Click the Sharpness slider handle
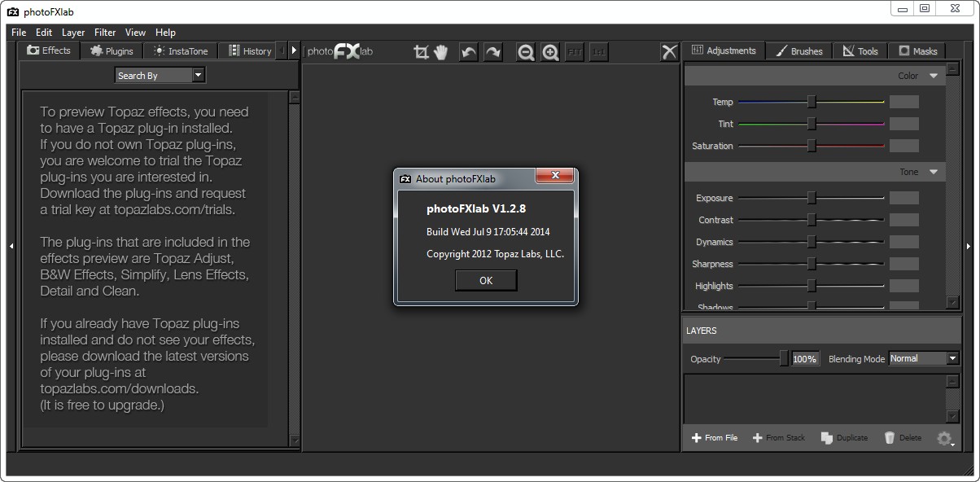The image size is (980, 482). (812, 264)
